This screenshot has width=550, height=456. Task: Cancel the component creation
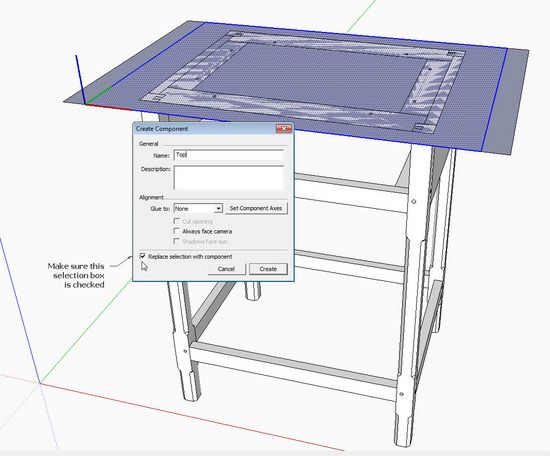226,269
